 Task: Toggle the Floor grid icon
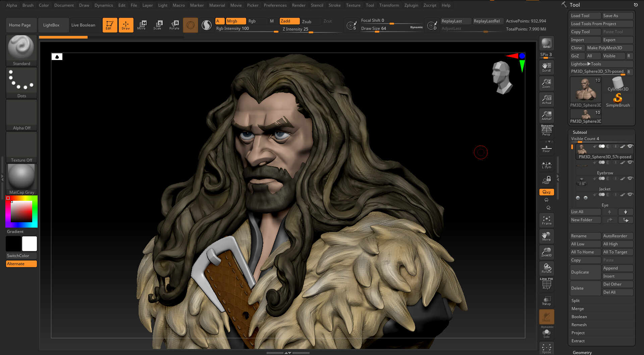coord(546,149)
